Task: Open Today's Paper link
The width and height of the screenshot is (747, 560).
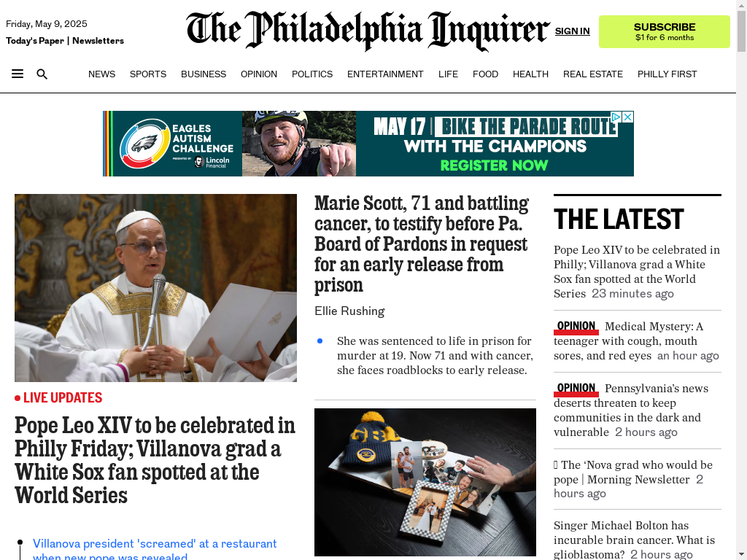Action: pyautogui.click(x=35, y=41)
